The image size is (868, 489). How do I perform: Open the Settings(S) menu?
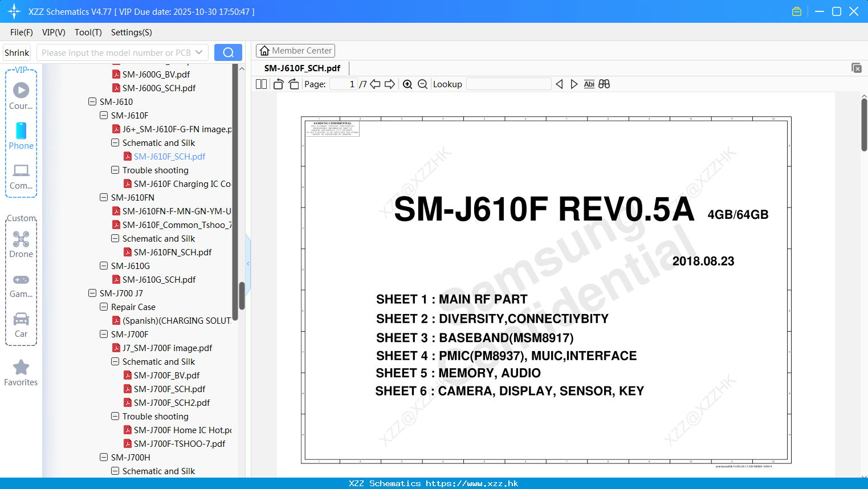coord(132,32)
